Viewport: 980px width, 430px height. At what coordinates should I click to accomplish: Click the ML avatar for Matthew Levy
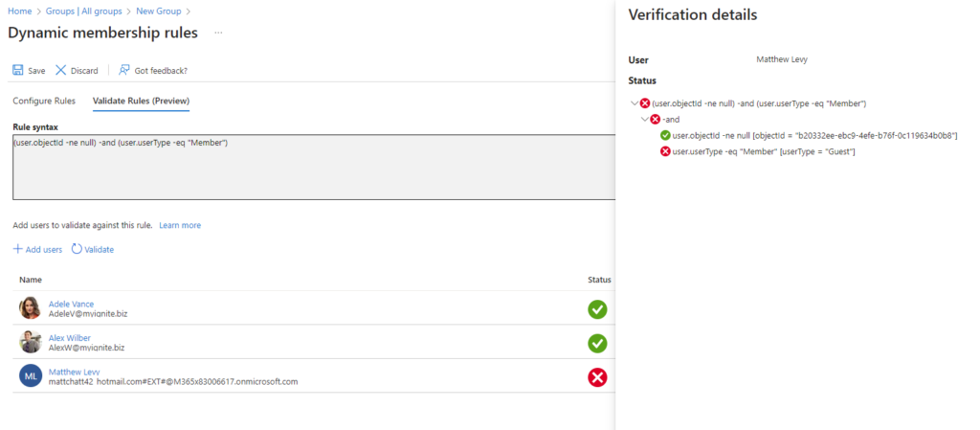pos(30,375)
